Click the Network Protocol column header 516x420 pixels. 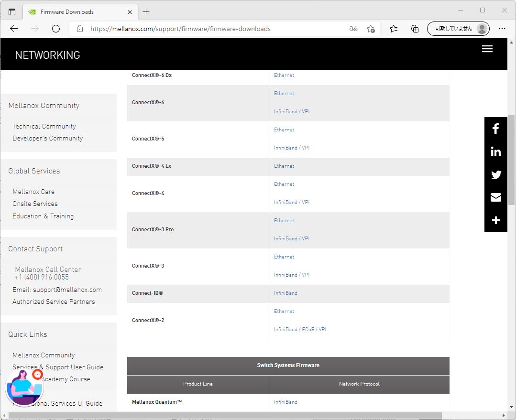point(359,385)
